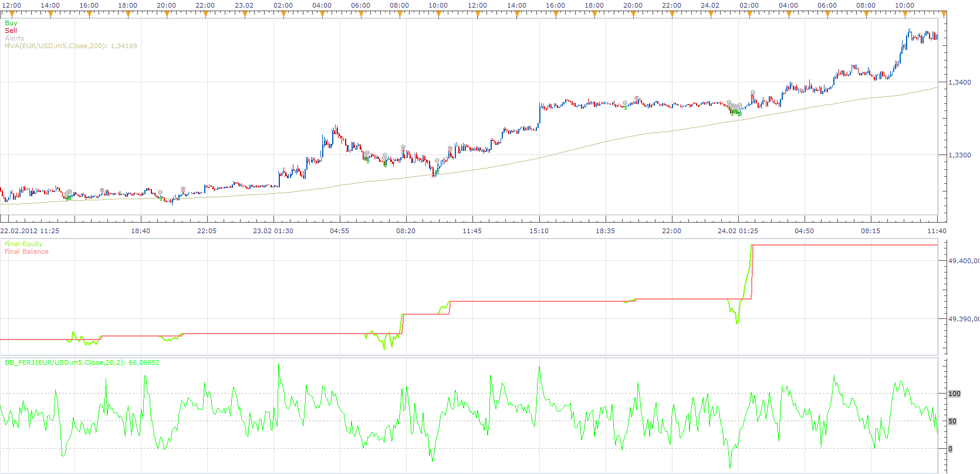Click the 23.02 01:30 time axis label
This screenshot has width=980, height=474.
pyautogui.click(x=273, y=231)
